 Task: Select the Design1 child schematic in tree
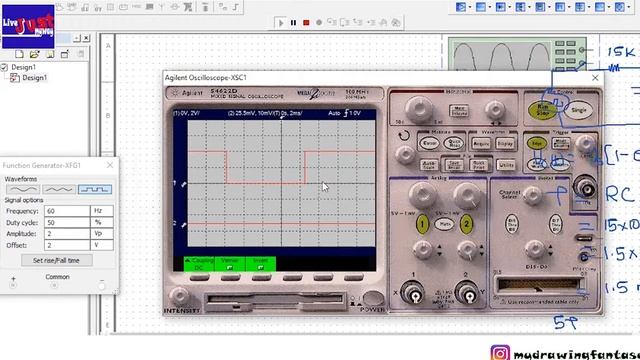click(x=34, y=78)
